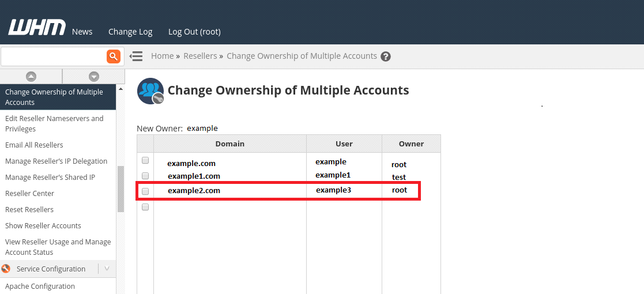
Task: Click the sidebar scrollbar thumb
Action: [x=120, y=189]
